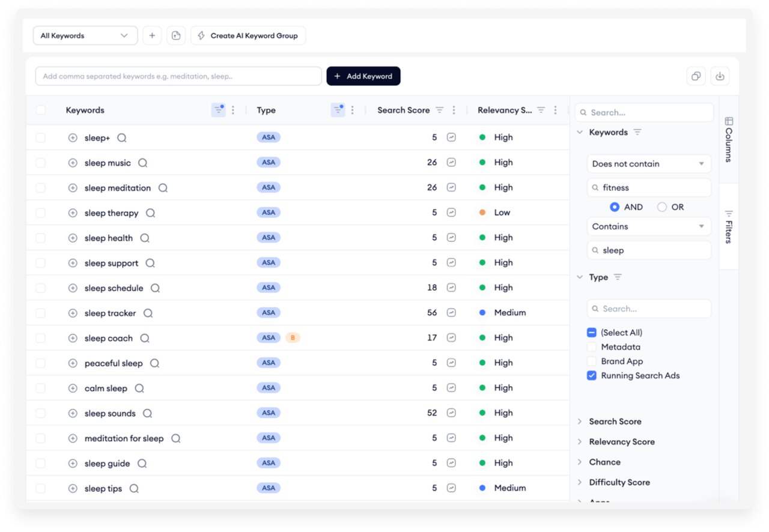Switch to the Columns side tab
769x532 pixels.
point(729,139)
